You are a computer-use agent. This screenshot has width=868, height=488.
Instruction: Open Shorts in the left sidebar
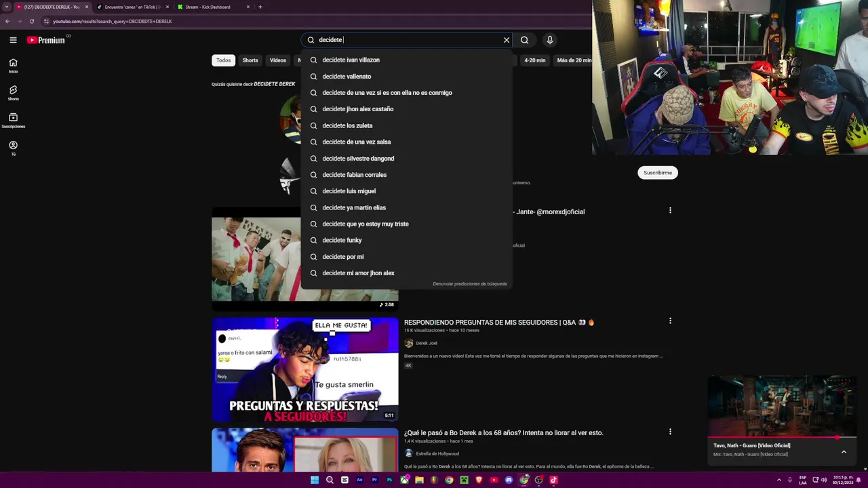tap(13, 93)
